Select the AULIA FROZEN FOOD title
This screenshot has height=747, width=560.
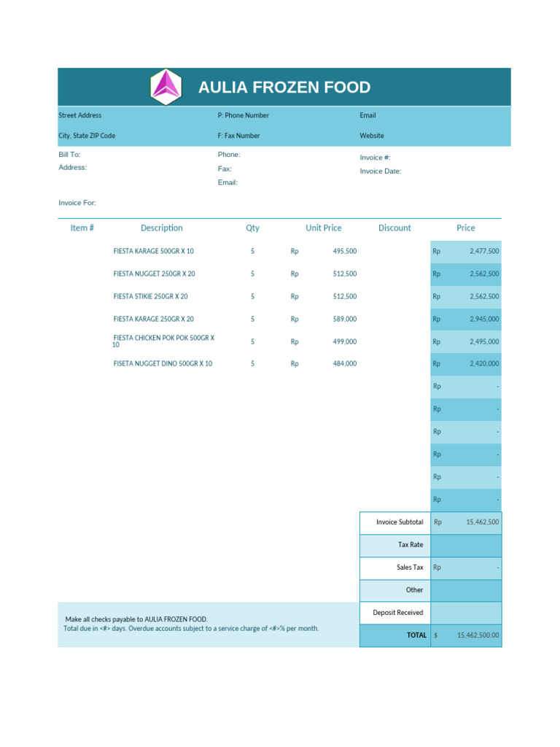pos(284,88)
